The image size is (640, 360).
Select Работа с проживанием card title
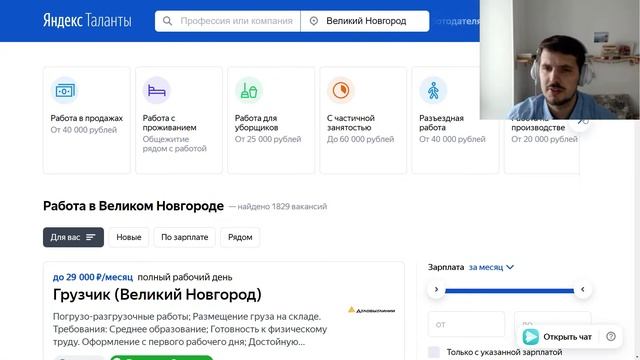169,122
